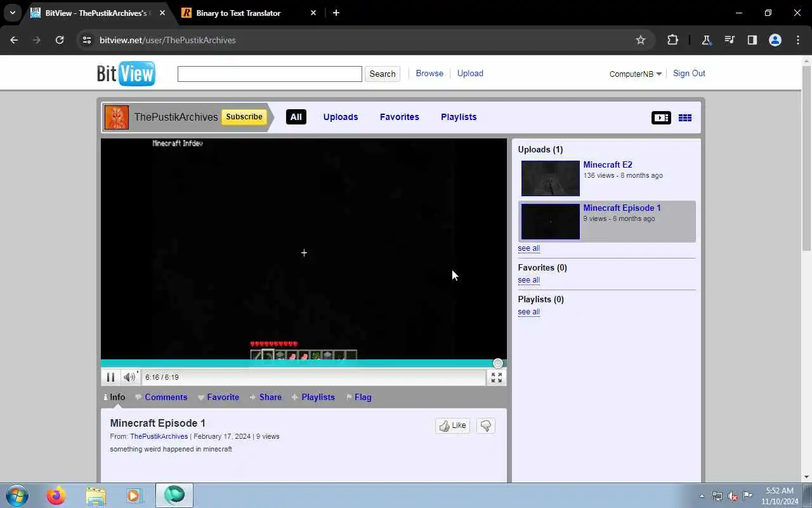812x508 pixels.
Task: Reload the current page
Action: coord(60,40)
